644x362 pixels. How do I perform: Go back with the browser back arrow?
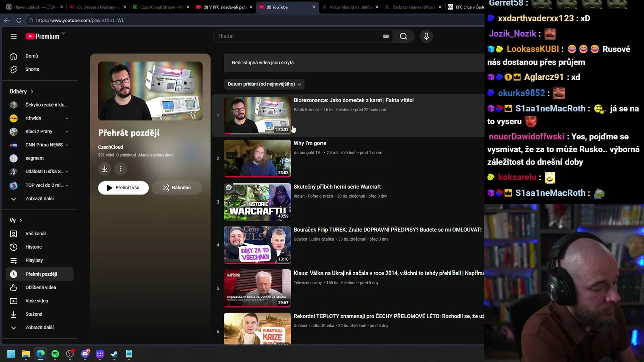tap(7, 20)
